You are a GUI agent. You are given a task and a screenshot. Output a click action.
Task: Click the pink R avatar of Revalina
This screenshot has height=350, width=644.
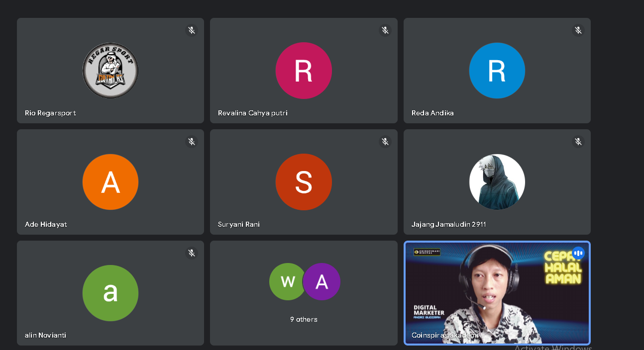point(304,71)
